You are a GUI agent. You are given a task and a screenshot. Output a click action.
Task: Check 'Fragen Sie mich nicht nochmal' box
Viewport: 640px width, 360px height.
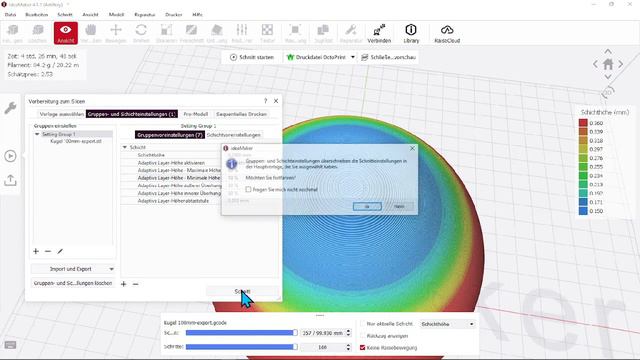(x=248, y=189)
